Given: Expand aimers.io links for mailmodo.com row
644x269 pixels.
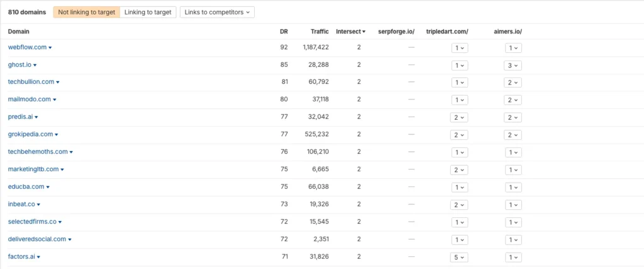Looking at the screenshot, I should coord(513,100).
